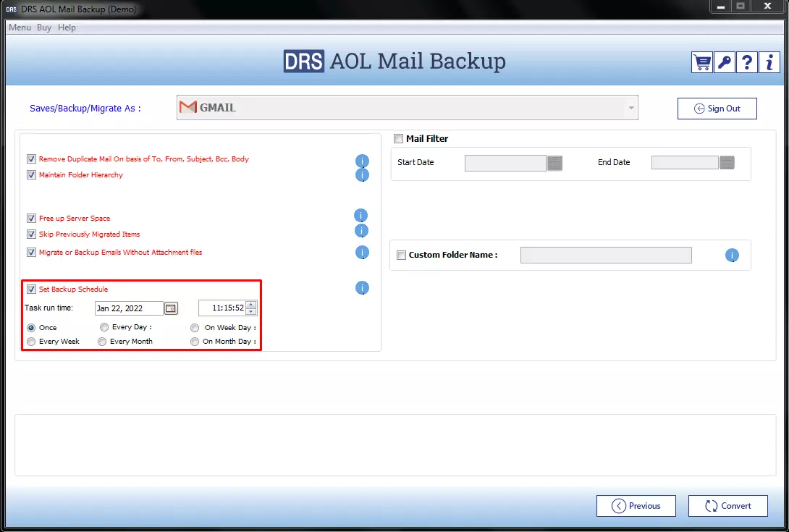Open the Help menu
Viewport: 789px width, 532px height.
tap(67, 28)
